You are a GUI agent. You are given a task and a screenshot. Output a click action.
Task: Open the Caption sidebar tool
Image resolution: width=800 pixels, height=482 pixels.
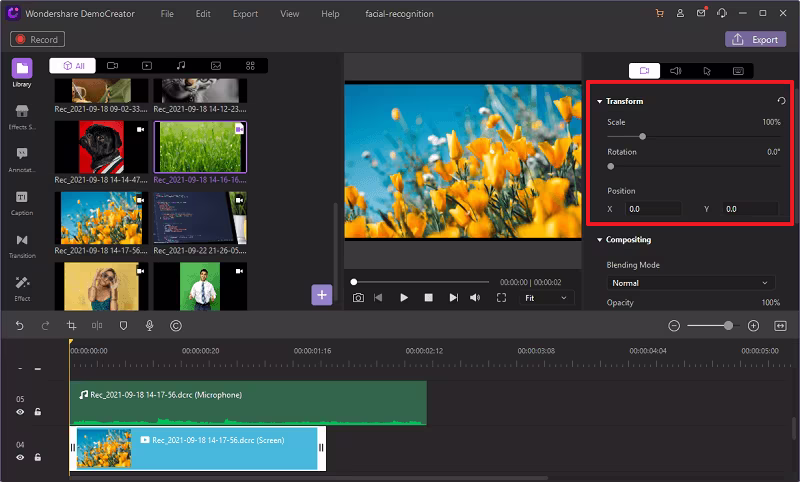22,202
